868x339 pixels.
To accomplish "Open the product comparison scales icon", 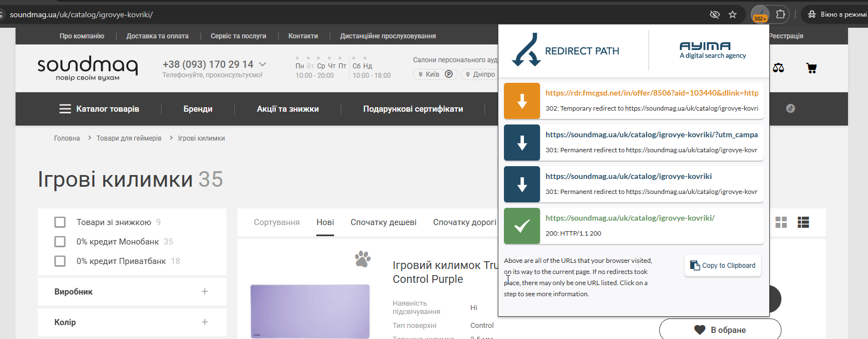I will [x=779, y=68].
